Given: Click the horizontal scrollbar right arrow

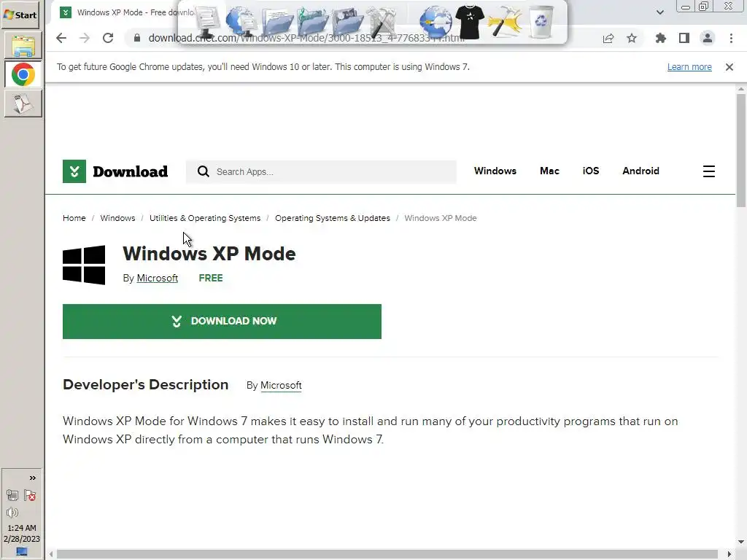Looking at the screenshot, I should 729,554.
